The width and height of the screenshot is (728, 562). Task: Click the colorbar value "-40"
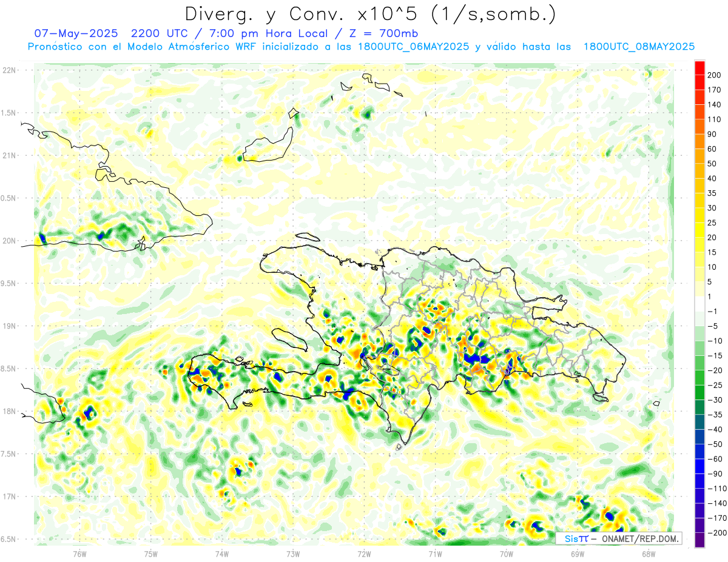point(716,429)
